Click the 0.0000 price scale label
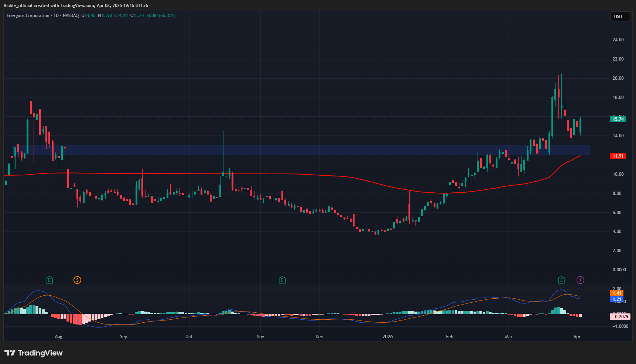This screenshot has height=364, width=636. tap(619, 270)
